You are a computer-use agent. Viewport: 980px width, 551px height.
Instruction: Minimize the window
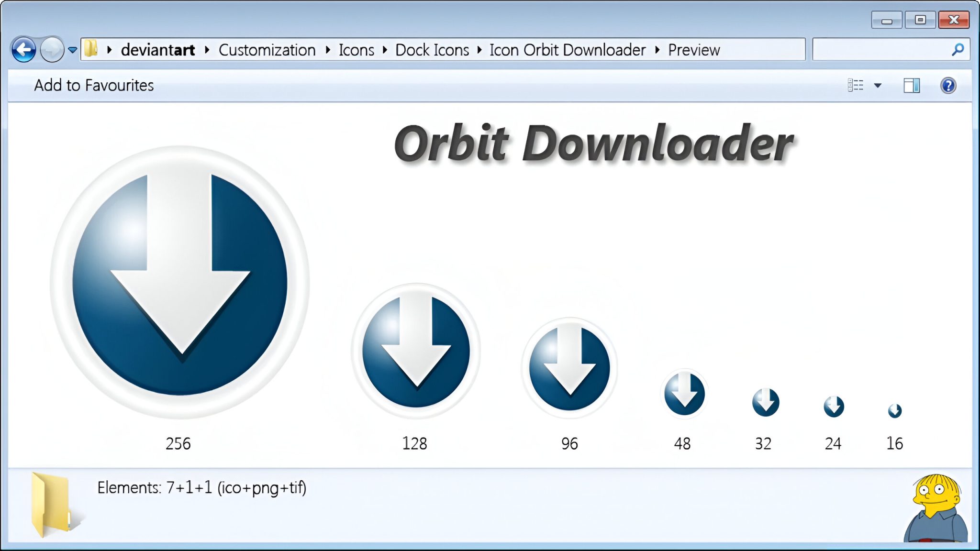coord(887,20)
